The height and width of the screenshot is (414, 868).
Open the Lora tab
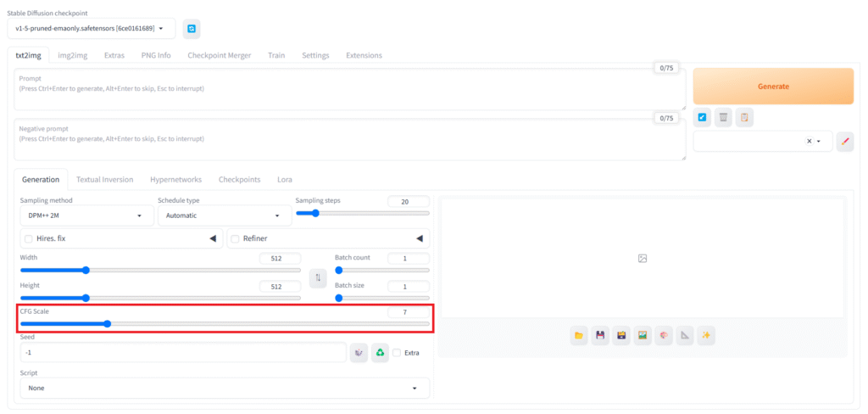[285, 180]
